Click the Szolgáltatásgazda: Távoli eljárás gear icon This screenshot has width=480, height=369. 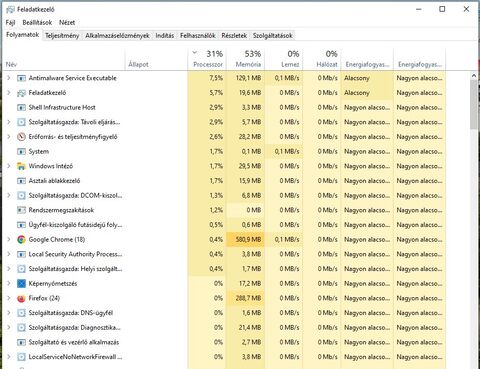click(x=21, y=122)
